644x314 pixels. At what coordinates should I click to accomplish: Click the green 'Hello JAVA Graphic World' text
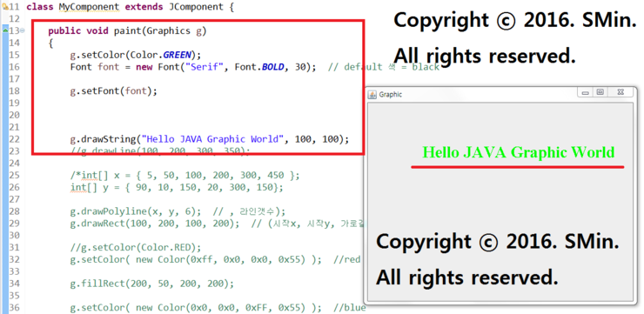tap(519, 152)
